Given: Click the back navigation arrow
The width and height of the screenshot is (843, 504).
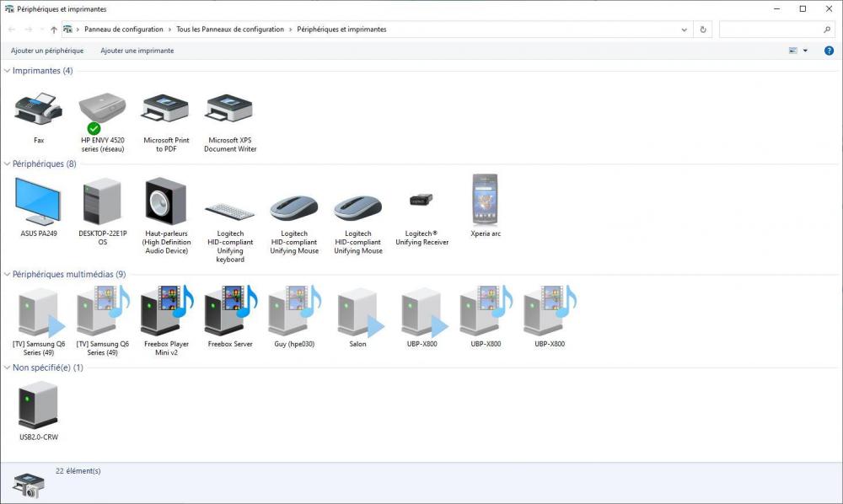Looking at the screenshot, I should pyautogui.click(x=12, y=29).
